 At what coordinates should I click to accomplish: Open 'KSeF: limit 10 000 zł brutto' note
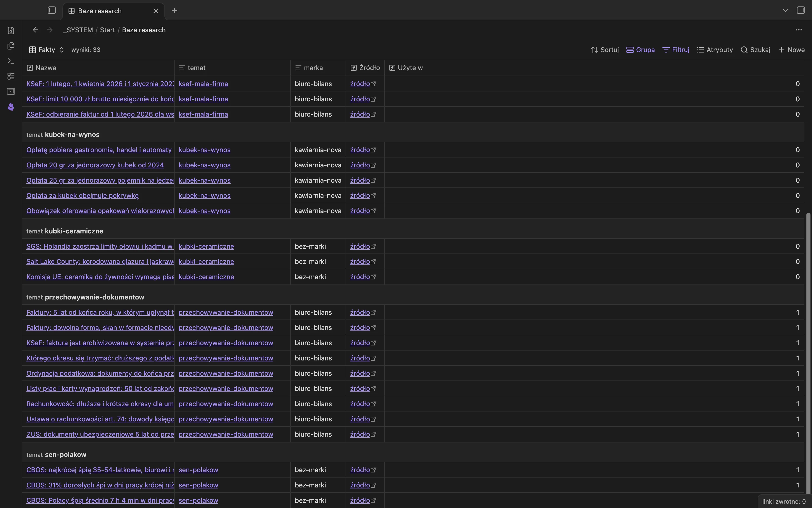(x=100, y=99)
